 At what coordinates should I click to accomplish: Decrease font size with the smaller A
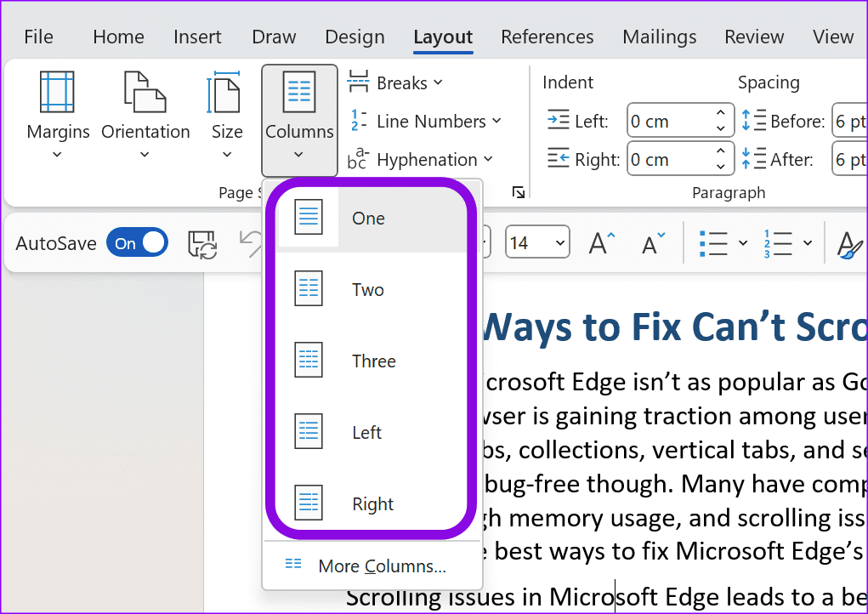click(x=653, y=242)
